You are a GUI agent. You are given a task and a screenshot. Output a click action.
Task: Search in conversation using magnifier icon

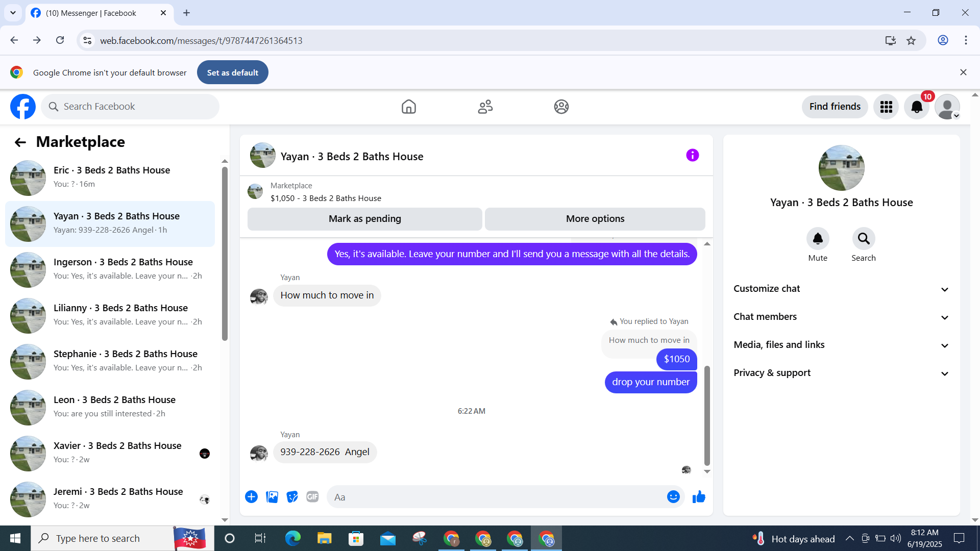864,239
